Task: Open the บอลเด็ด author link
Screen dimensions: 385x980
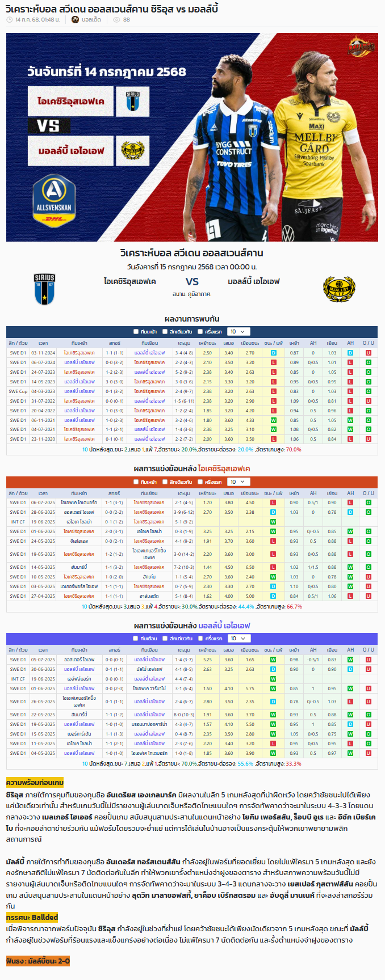Action: coord(91,19)
